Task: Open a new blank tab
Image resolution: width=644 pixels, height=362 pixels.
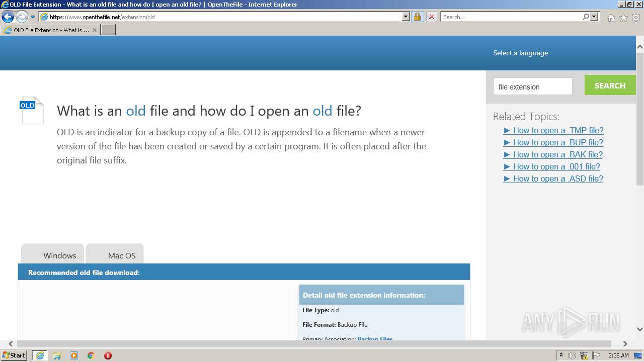Action: pos(108,30)
